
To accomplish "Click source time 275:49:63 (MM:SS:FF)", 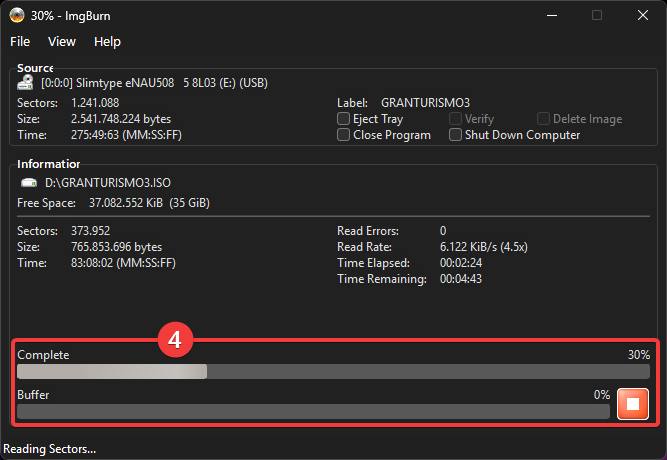I will (x=126, y=135).
